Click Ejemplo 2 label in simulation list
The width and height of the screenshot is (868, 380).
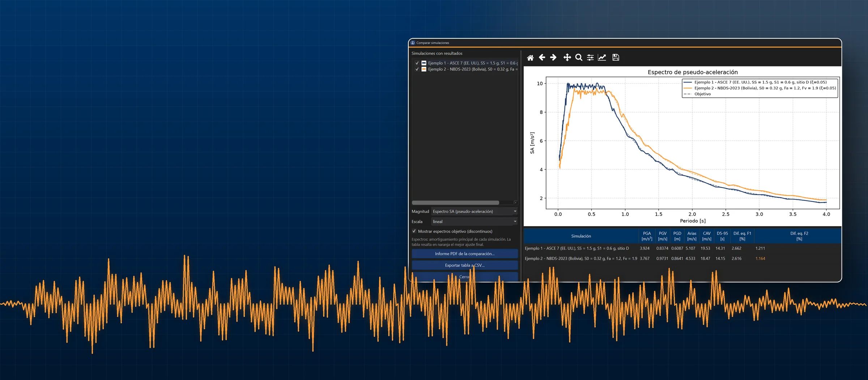pos(473,69)
